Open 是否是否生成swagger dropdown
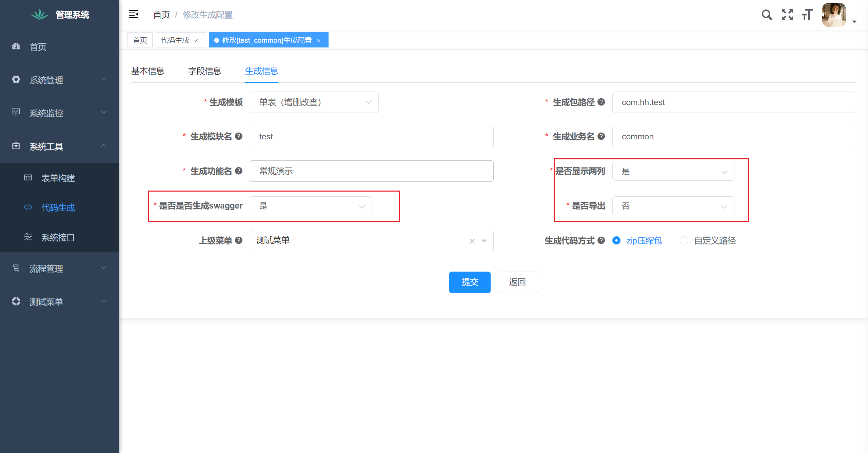868x453 pixels. (311, 206)
